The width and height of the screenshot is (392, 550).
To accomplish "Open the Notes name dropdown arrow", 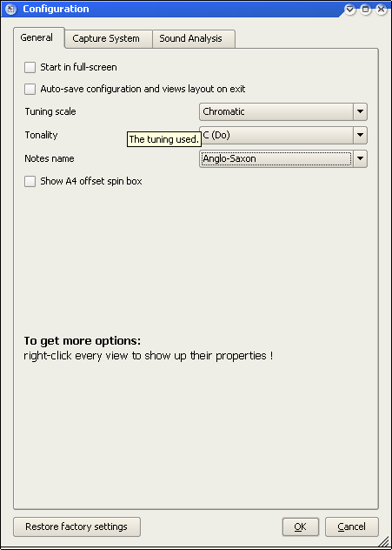I will [x=360, y=159].
